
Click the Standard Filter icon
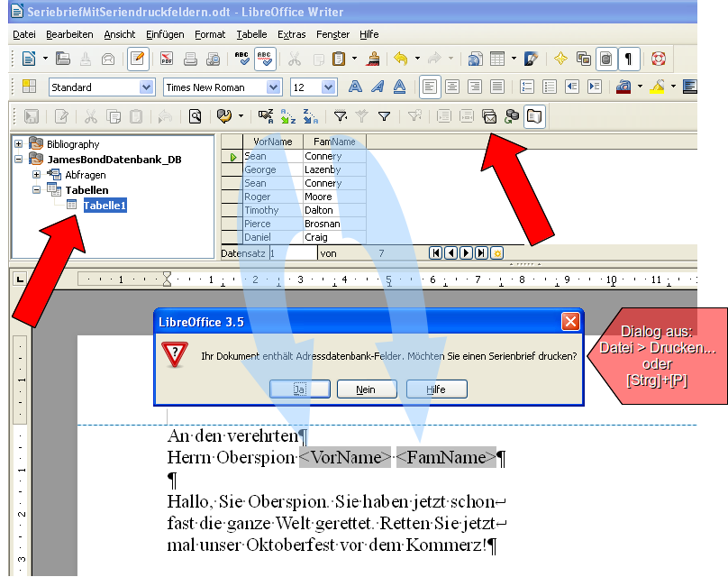pos(384,116)
